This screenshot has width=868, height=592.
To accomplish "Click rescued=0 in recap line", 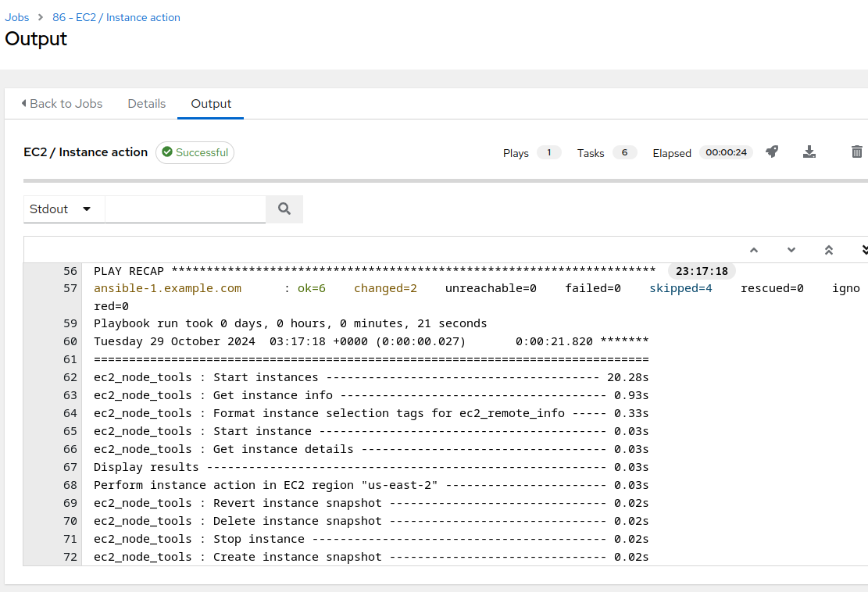I will 772,288.
